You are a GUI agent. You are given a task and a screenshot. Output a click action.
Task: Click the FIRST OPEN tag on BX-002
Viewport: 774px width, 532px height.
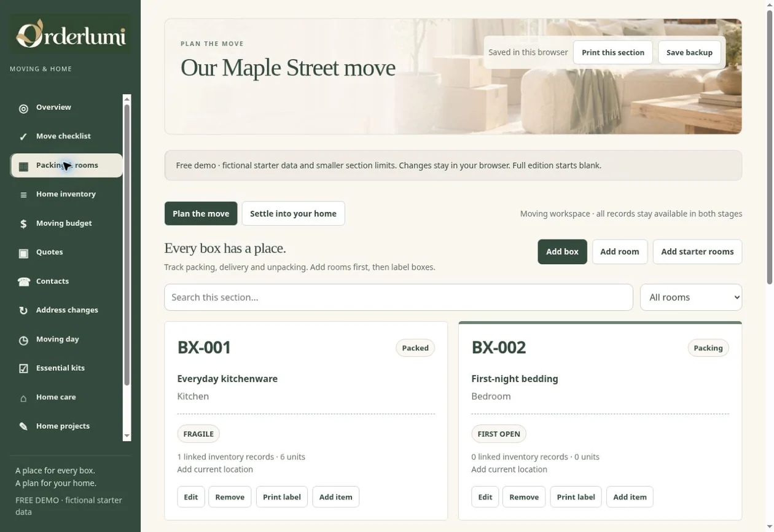tap(499, 434)
